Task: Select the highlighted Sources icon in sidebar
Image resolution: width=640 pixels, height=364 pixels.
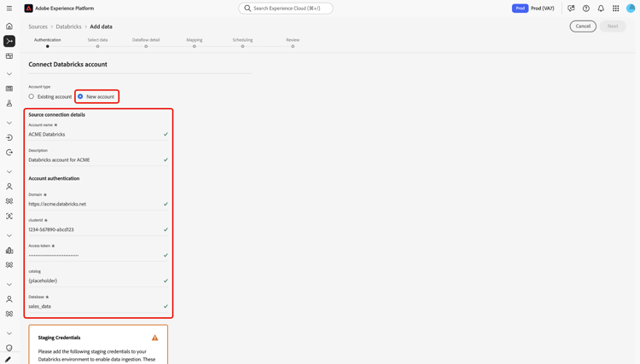Action: 9,41
